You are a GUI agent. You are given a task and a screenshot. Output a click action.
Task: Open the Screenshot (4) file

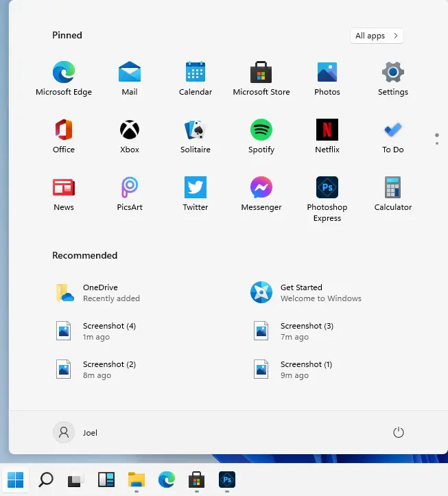(x=96, y=331)
